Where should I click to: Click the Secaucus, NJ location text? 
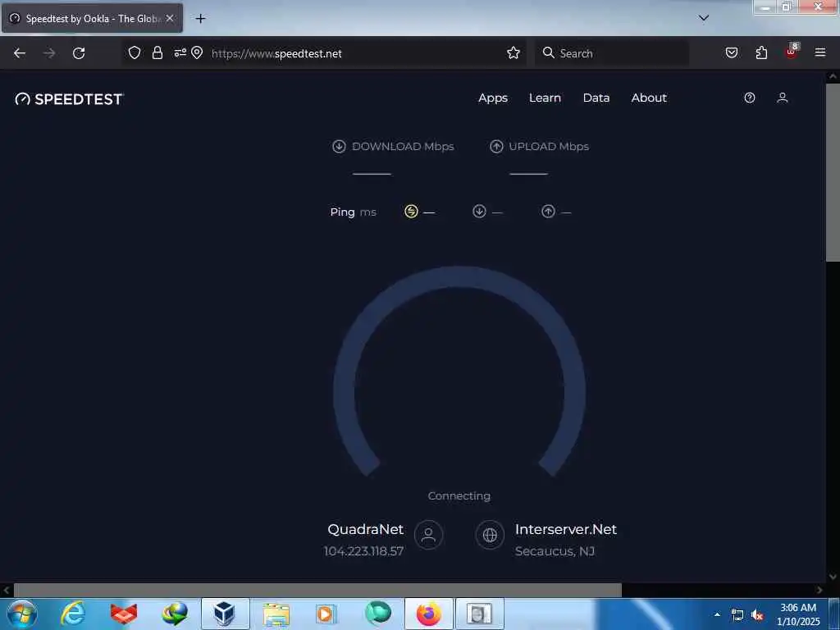pyautogui.click(x=555, y=551)
